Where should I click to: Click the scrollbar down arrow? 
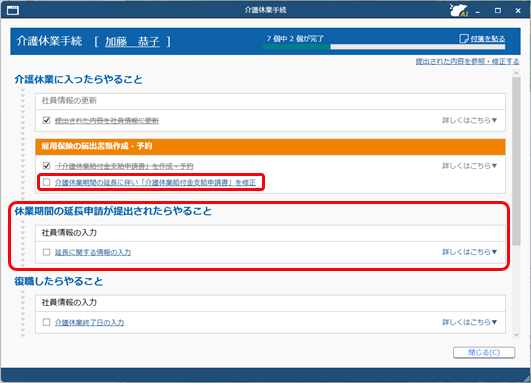click(516, 335)
